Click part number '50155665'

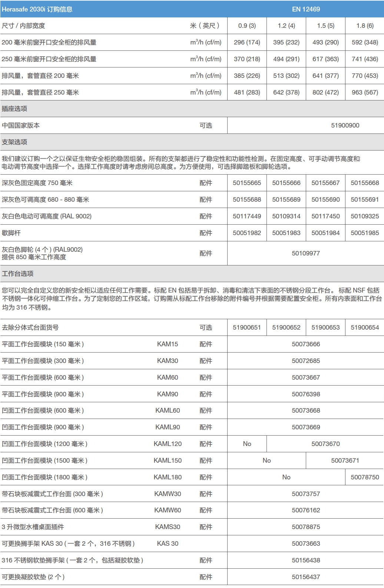[x=247, y=183]
